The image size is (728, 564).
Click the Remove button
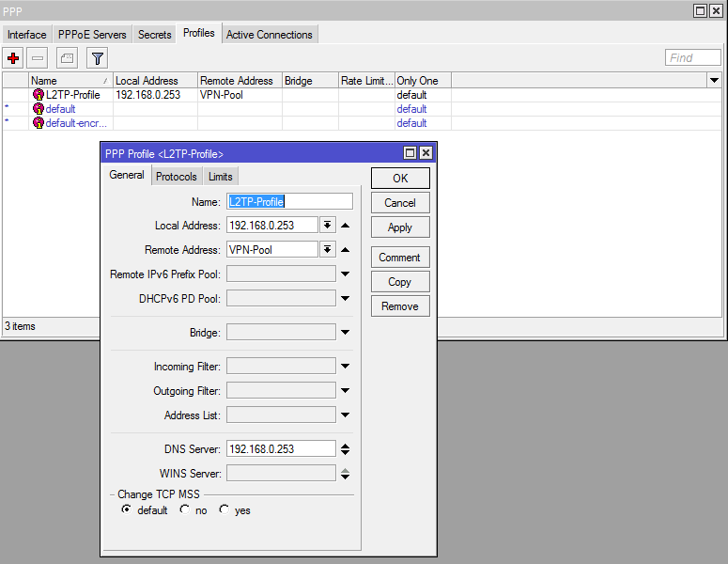pyautogui.click(x=400, y=306)
